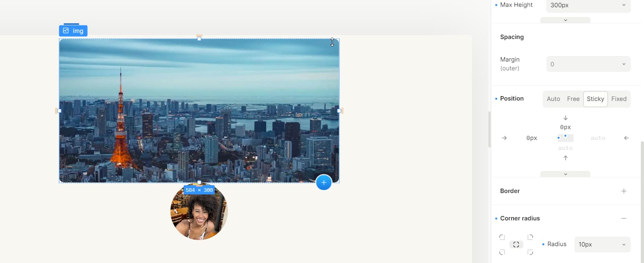644x263 pixels.
Task: Expand more options below Max Height
Action: pyautogui.click(x=565, y=20)
